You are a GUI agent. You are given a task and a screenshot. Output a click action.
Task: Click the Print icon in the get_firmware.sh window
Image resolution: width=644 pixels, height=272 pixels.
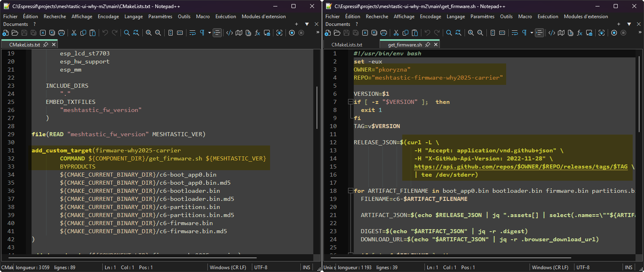(384, 33)
